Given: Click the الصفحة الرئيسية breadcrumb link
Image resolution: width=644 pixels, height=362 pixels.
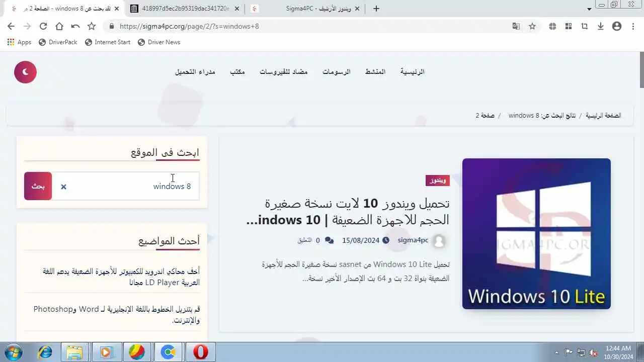Looking at the screenshot, I should pos(603,115).
